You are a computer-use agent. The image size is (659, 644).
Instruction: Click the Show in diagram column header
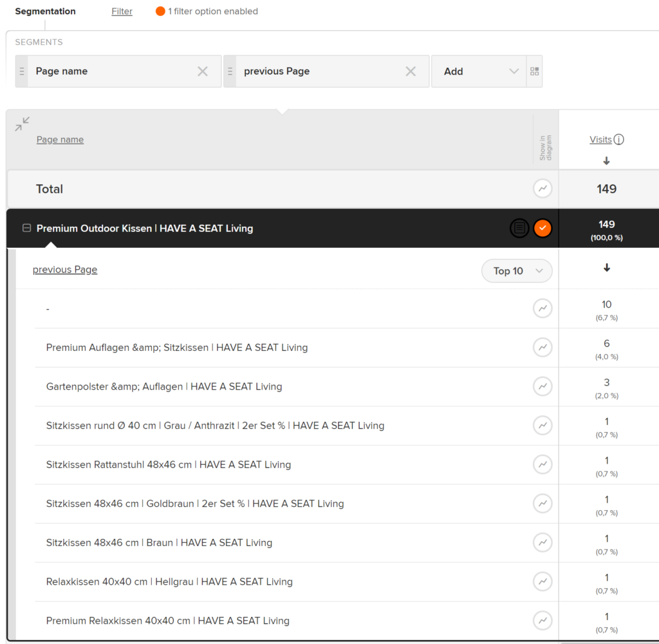click(546, 147)
